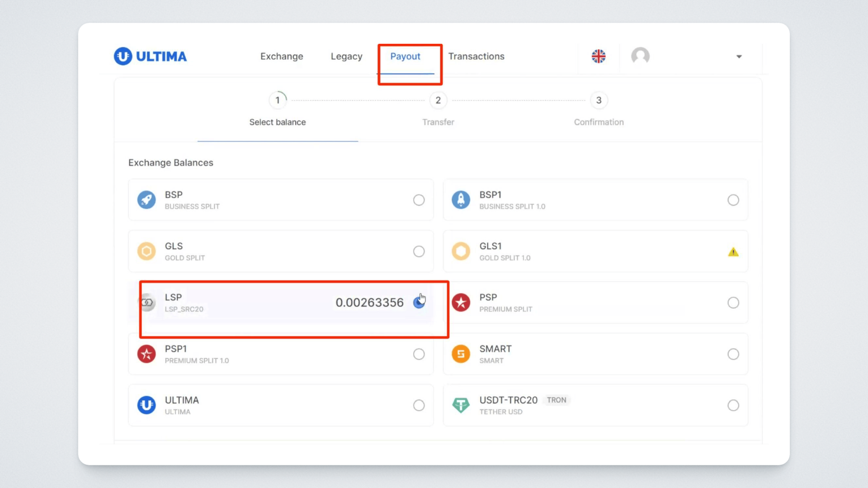Click the USDT-TRC20 Tether icon
This screenshot has width=868, height=488.
(x=461, y=405)
